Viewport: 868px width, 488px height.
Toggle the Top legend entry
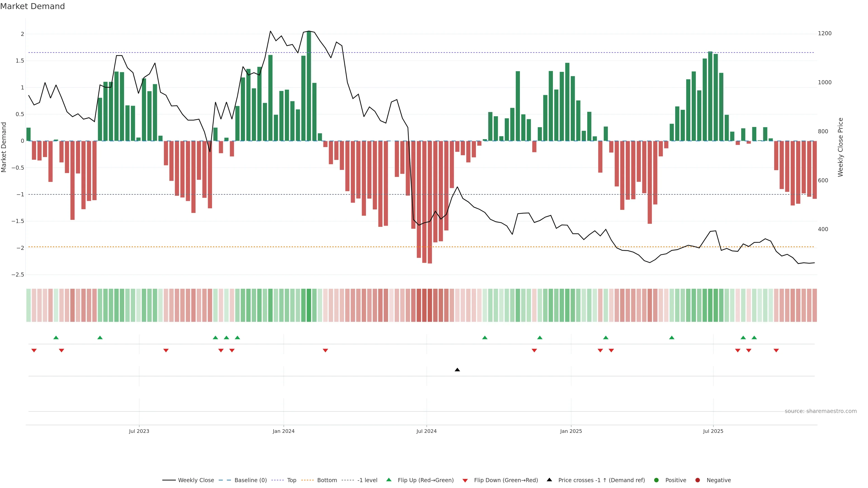coord(291,480)
